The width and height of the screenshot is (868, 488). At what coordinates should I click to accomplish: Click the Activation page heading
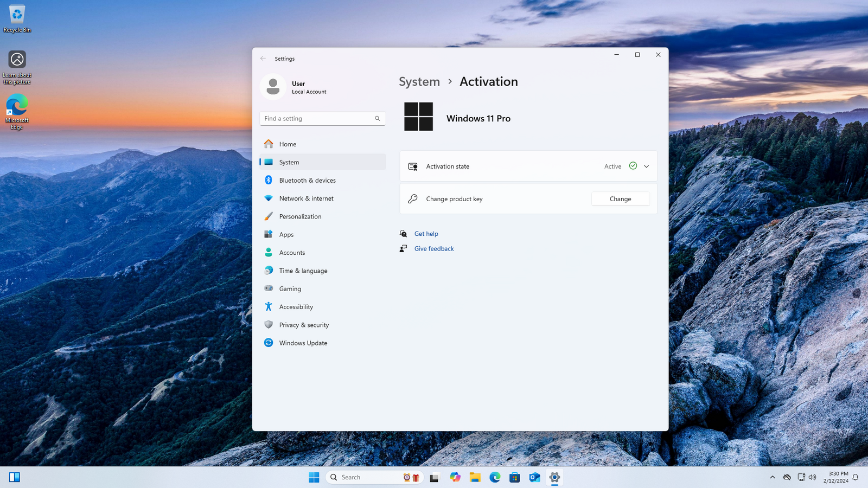489,81
